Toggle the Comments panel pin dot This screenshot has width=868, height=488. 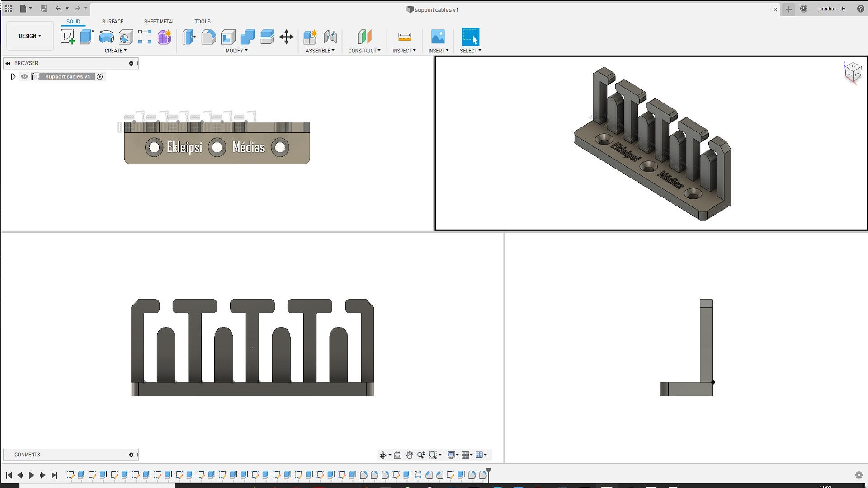[131, 455]
